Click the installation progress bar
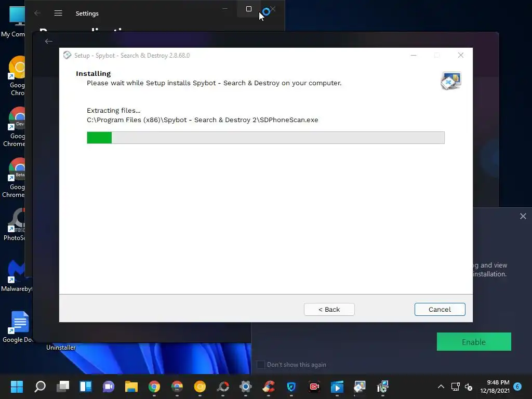The image size is (532, 399). point(265,138)
